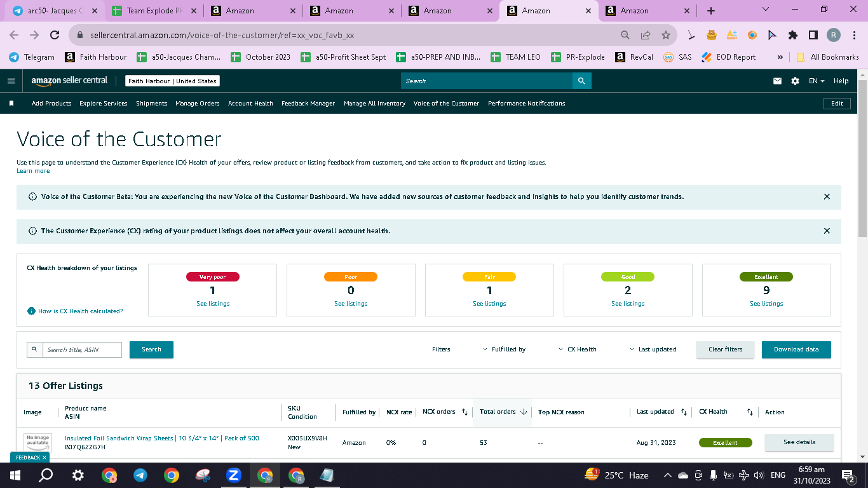Viewport: 868px width, 488px height.
Task: Open the Chrome Extensions puzzle icon
Action: coord(792,35)
